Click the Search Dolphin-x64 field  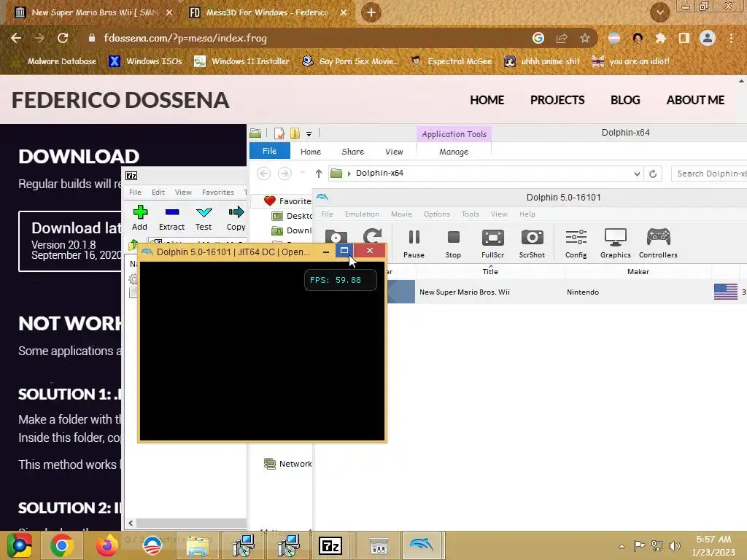point(709,174)
